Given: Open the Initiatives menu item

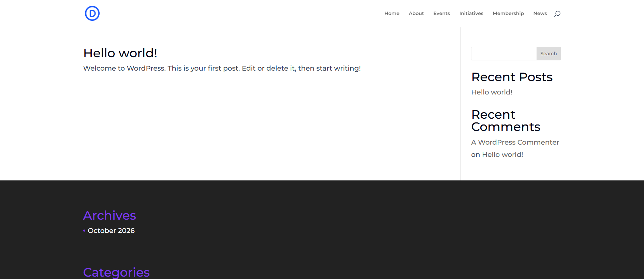Looking at the screenshot, I should point(471,13).
